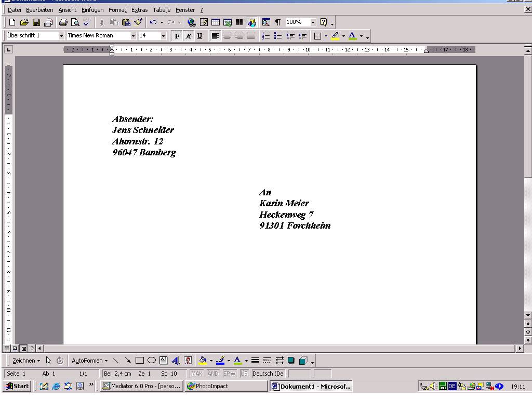The width and height of the screenshot is (532, 399).
Task: Switch to Mediator 6.0 Pro in taskbar
Action: [142, 386]
